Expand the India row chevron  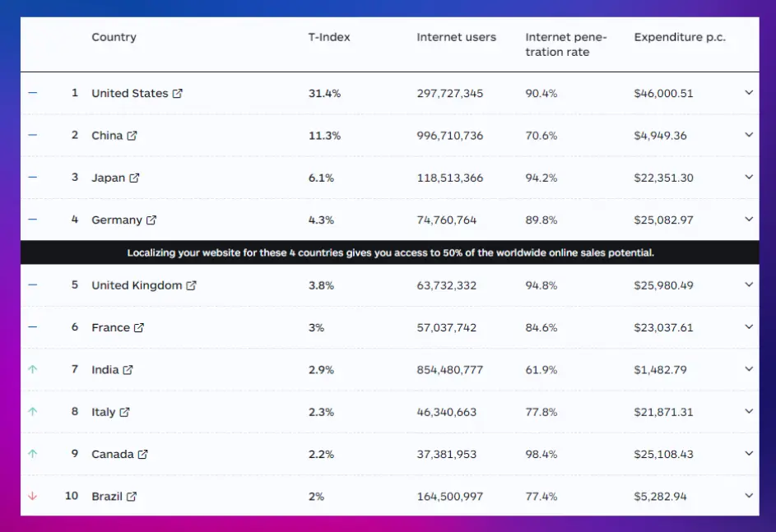749,369
